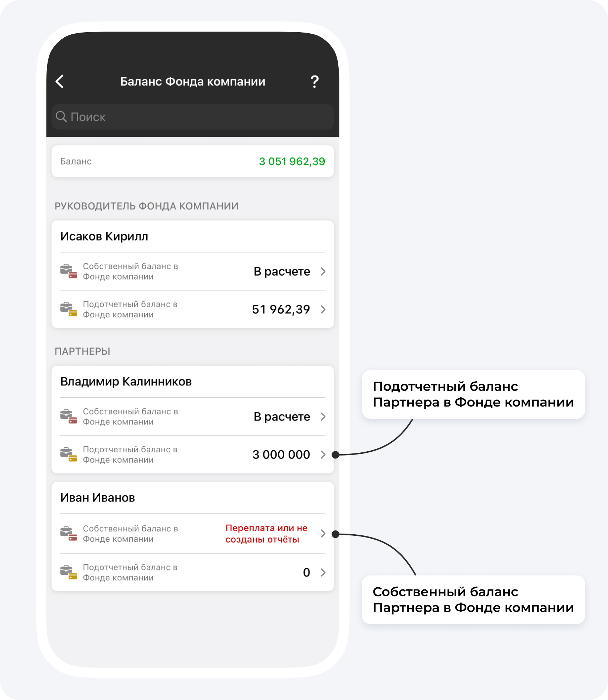Tap Иван Иванов accountable balance briefcase icon
608x700 pixels.
[x=69, y=572]
